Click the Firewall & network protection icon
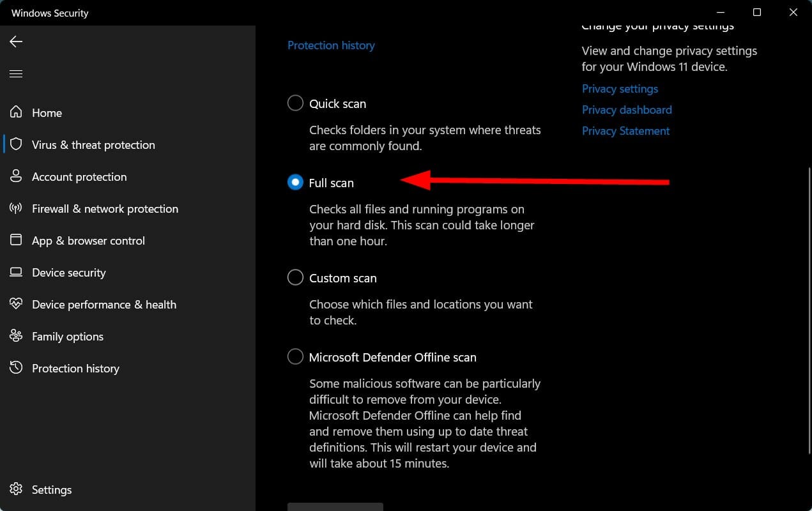This screenshot has height=511, width=812. click(x=15, y=208)
